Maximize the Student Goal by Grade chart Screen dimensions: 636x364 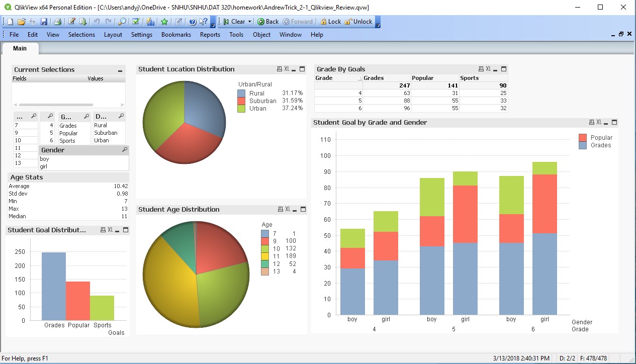click(x=614, y=122)
